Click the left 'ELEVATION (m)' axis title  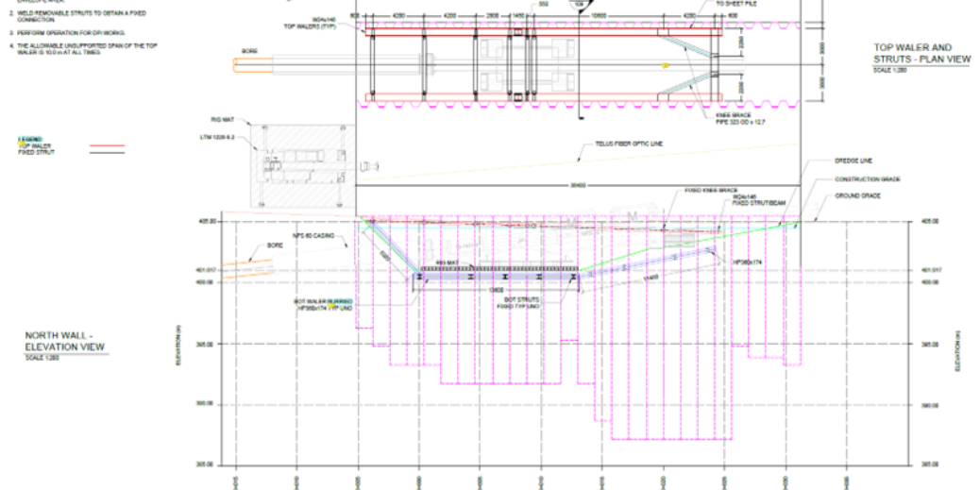pyautogui.click(x=178, y=345)
